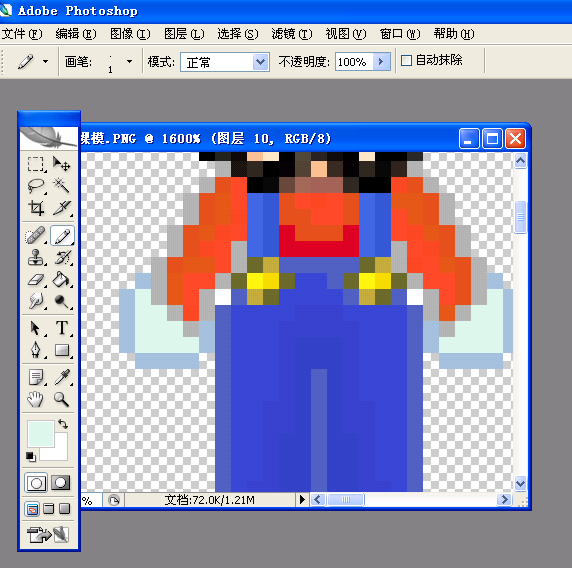Image resolution: width=572 pixels, height=568 pixels.
Task: Reset default foreground and background colors
Action: pos(31,456)
